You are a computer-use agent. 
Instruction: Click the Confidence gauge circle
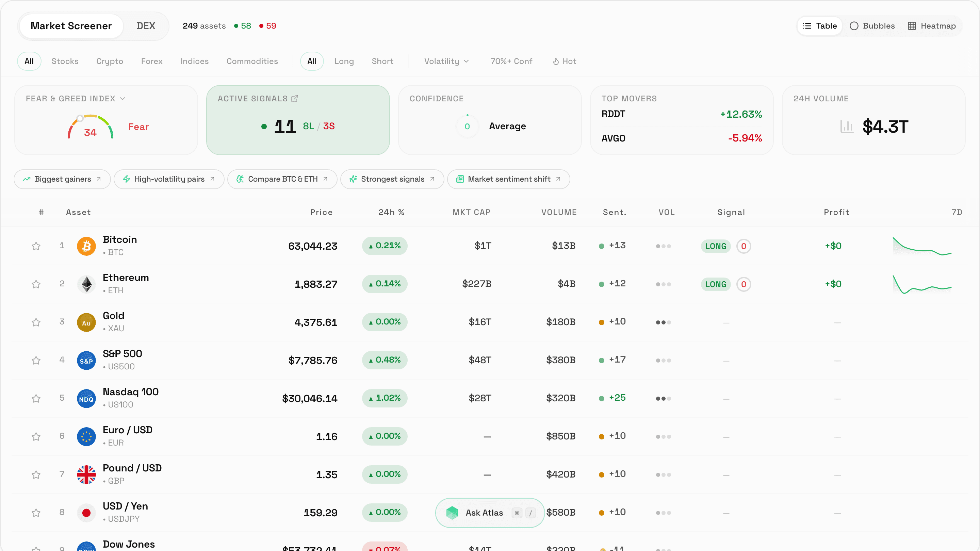467,126
